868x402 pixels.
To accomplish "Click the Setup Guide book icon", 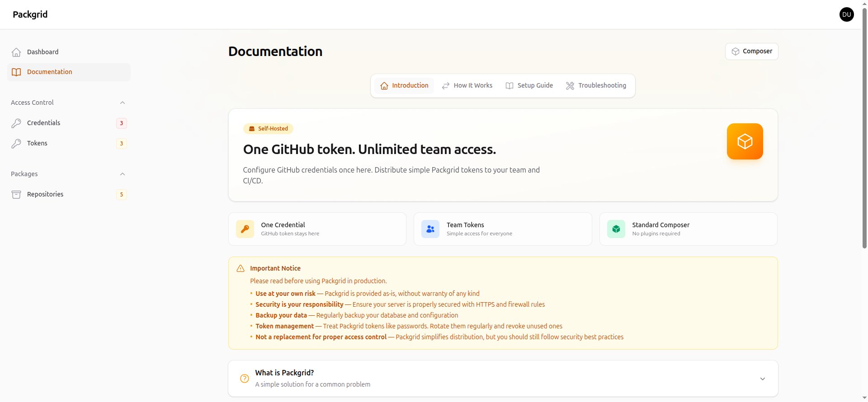I will click(509, 86).
